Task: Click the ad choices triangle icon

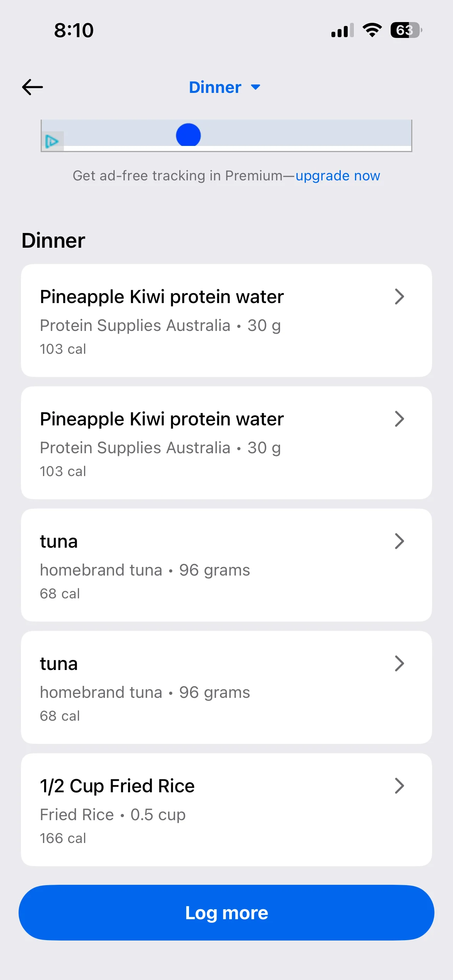Action: pos(52,141)
